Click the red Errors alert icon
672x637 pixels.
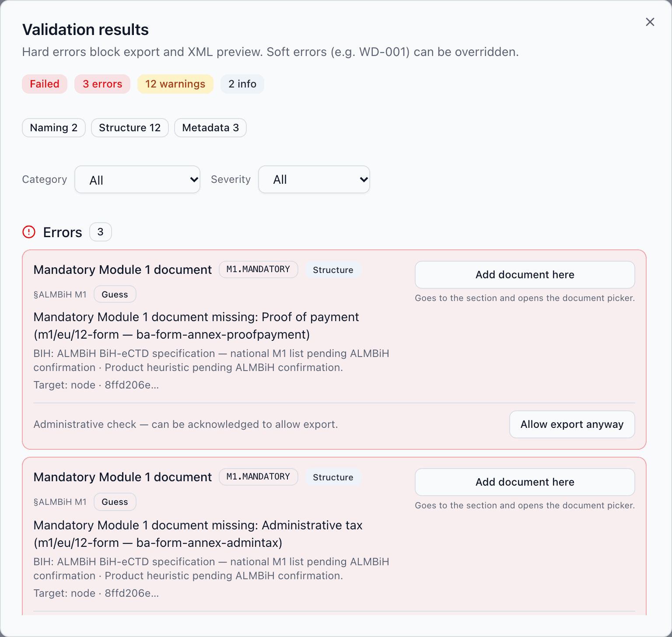pos(29,232)
